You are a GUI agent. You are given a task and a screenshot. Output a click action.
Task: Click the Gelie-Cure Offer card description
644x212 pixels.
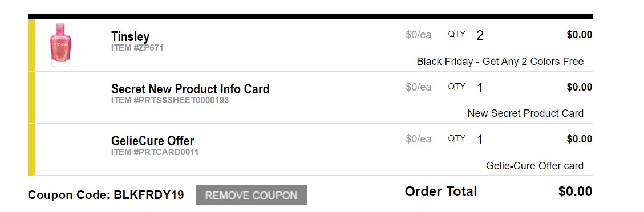point(534,166)
